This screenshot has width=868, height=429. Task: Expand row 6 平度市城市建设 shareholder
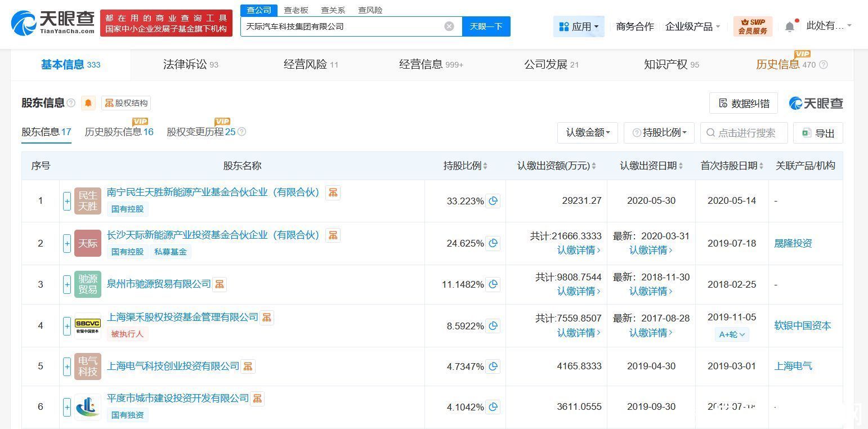pos(67,406)
